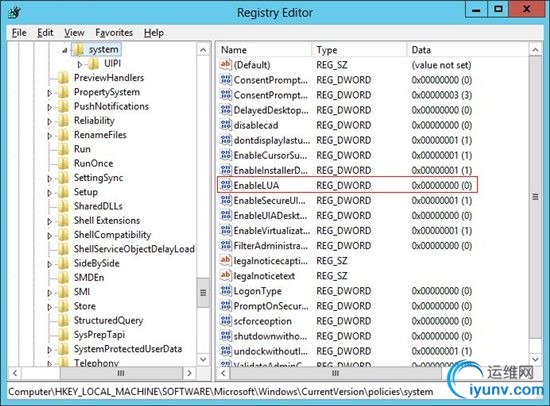This screenshot has width=550, height=406.
Task: Click the dontdisplaylastu DWORD icon
Action: pyautogui.click(x=225, y=140)
